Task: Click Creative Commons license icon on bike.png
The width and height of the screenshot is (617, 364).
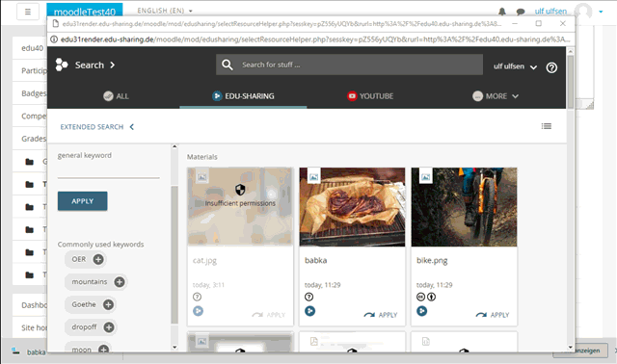Action: click(420, 297)
